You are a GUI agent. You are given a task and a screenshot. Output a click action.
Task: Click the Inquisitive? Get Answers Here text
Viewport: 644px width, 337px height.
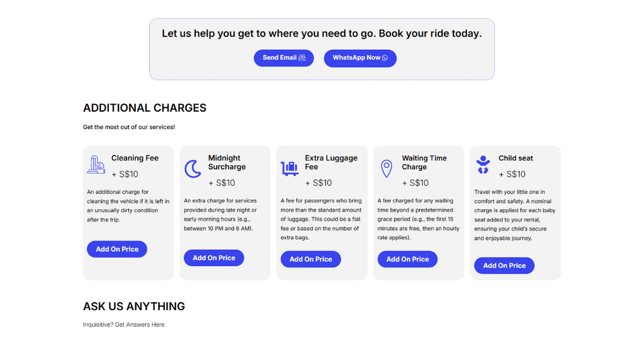click(x=123, y=325)
